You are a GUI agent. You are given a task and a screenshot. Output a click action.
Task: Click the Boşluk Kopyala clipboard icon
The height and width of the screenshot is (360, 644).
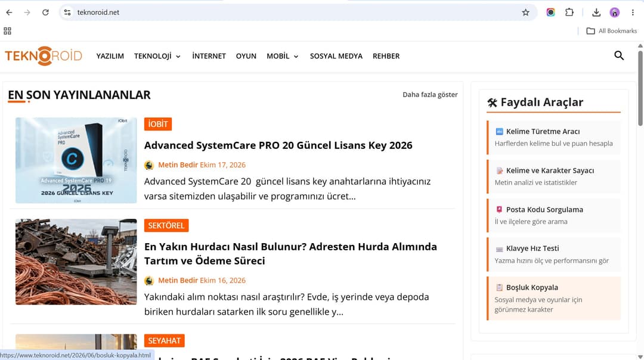[x=500, y=287]
